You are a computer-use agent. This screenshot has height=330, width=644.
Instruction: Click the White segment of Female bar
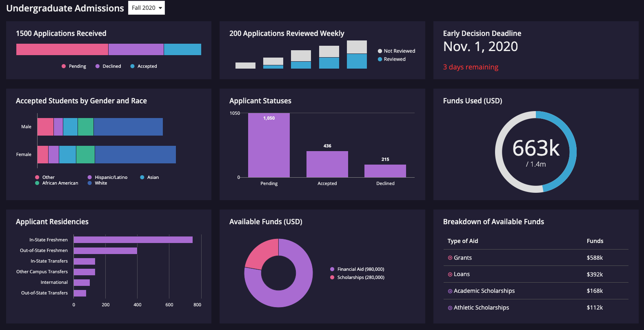coord(135,154)
